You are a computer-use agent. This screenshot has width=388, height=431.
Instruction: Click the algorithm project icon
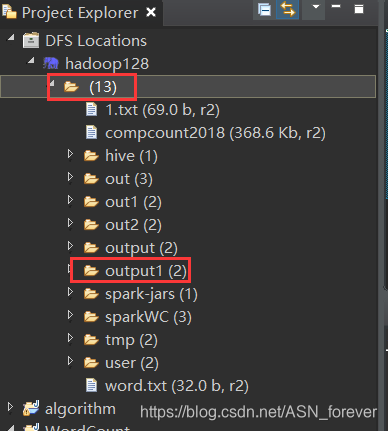31,408
